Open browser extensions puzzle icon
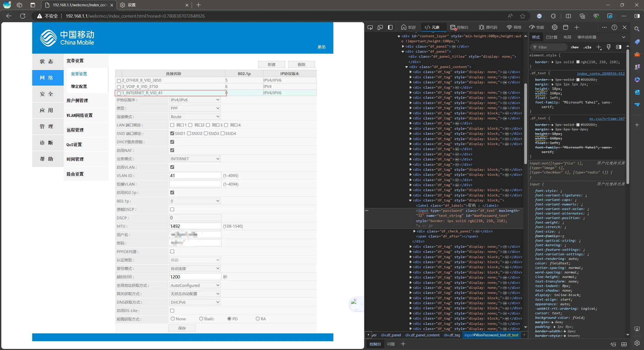 [553, 16]
